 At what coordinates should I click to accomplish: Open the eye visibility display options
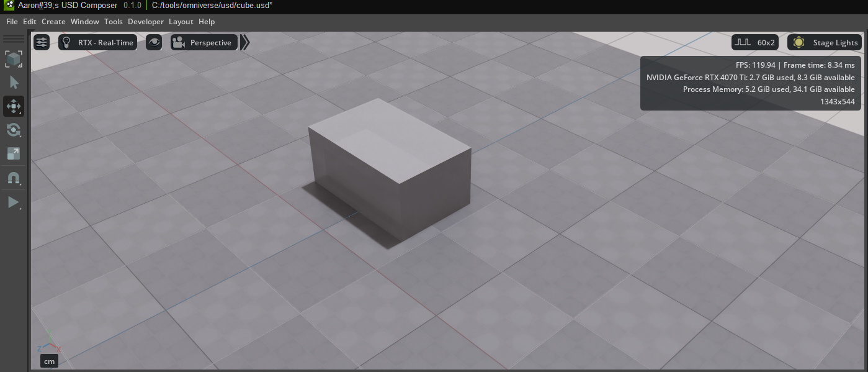click(x=153, y=42)
